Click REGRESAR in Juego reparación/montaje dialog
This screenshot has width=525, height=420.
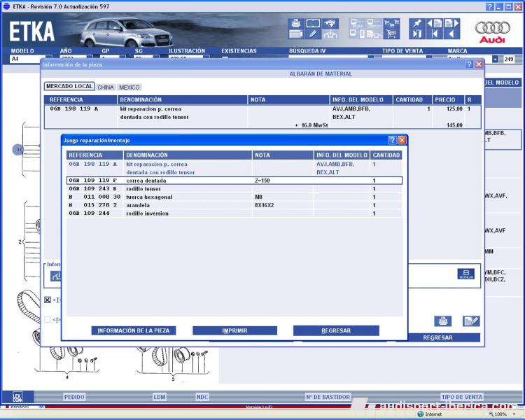point(336,330)
